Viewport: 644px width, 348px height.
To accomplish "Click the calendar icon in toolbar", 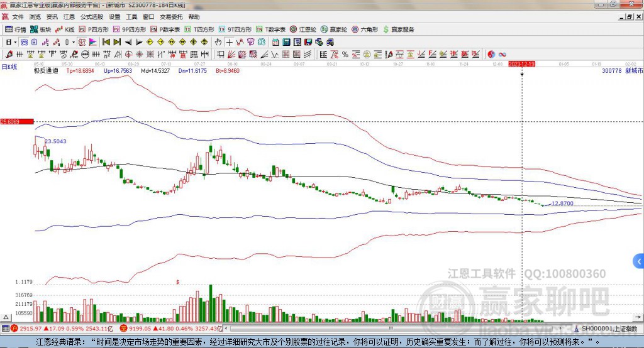I will 275,42.
